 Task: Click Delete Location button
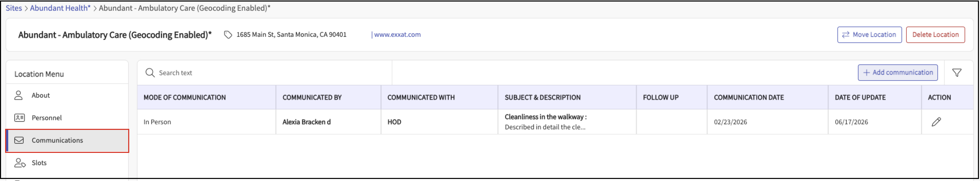(x=935, y=35)
